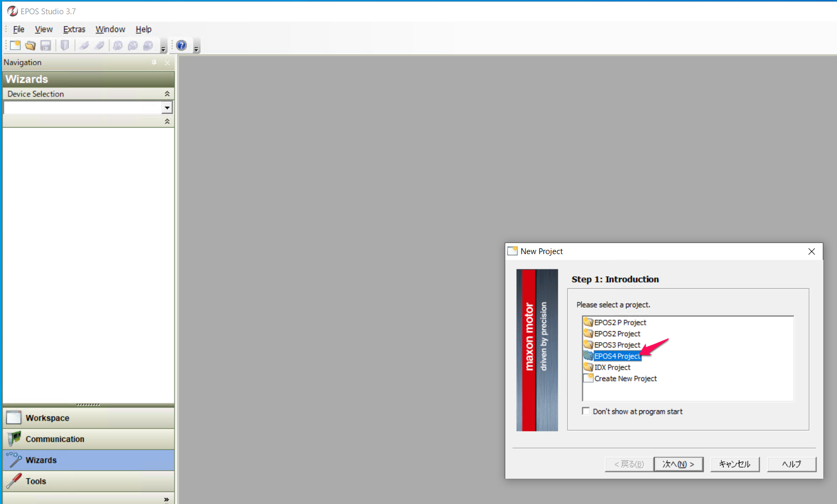Close the Navigation panel
This screenshot has width=837, height=504.
167,62
